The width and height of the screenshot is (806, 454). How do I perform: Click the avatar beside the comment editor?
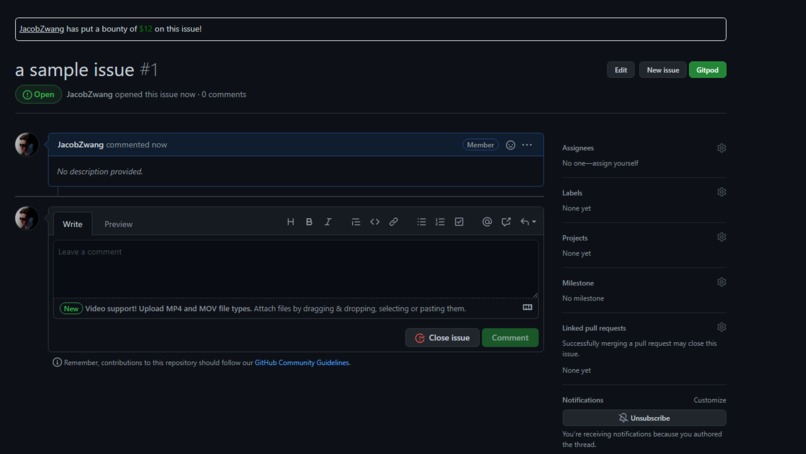click(26, 218)
